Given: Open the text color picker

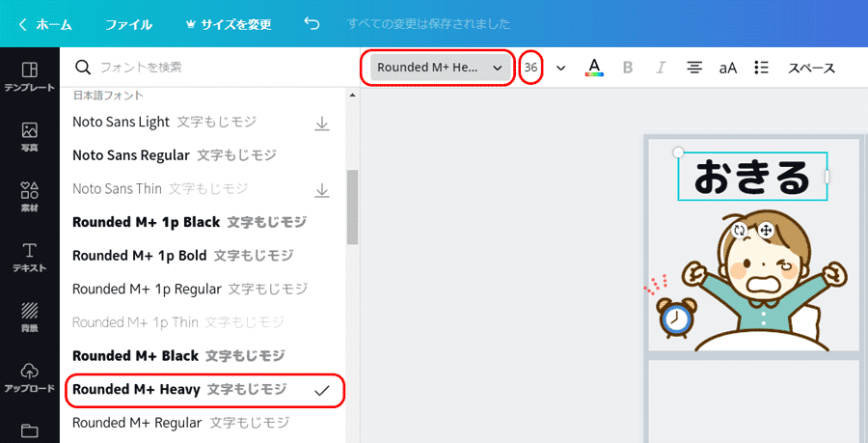Looking at the screenshot, I should click(x=594, y=68).
